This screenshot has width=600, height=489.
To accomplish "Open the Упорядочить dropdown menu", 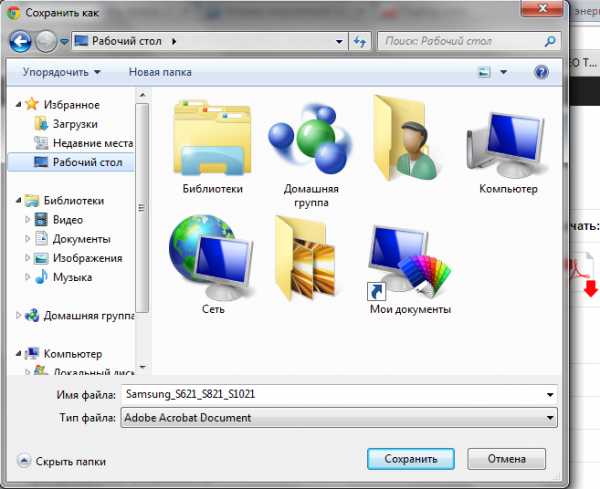I will pyautogui.click(x=62, y=72).
